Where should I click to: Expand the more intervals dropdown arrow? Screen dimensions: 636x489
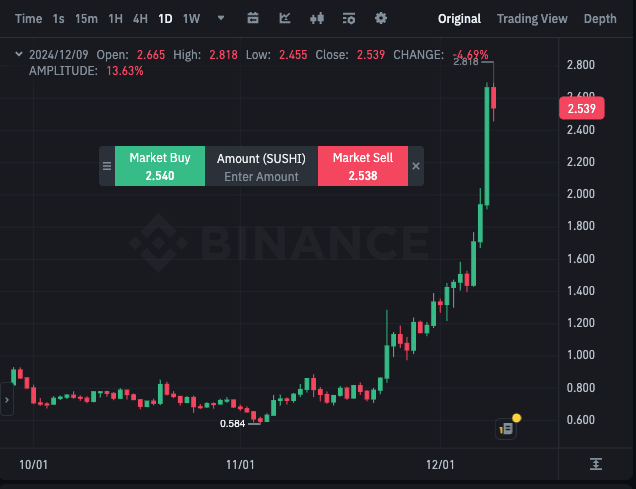[220, 18]
